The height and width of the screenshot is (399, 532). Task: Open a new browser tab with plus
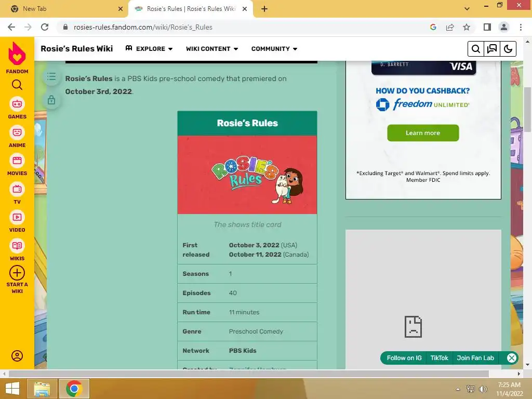tap(264, 9)
